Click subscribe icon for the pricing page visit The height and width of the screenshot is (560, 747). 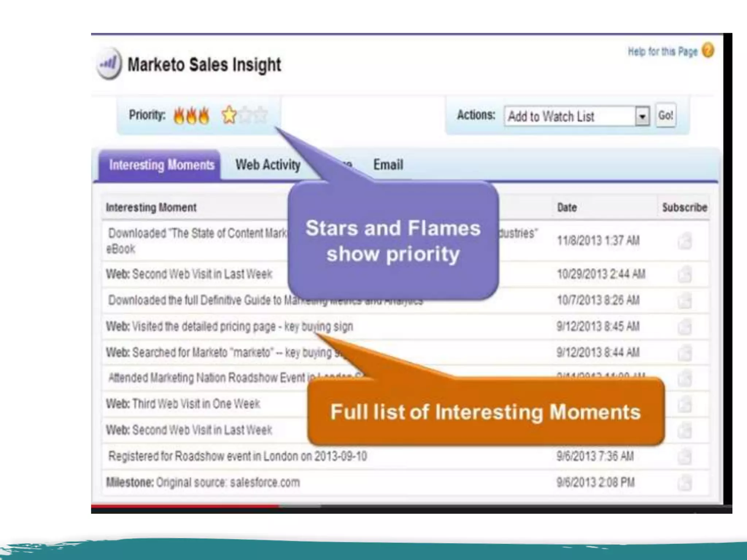[x=685, y=326]
